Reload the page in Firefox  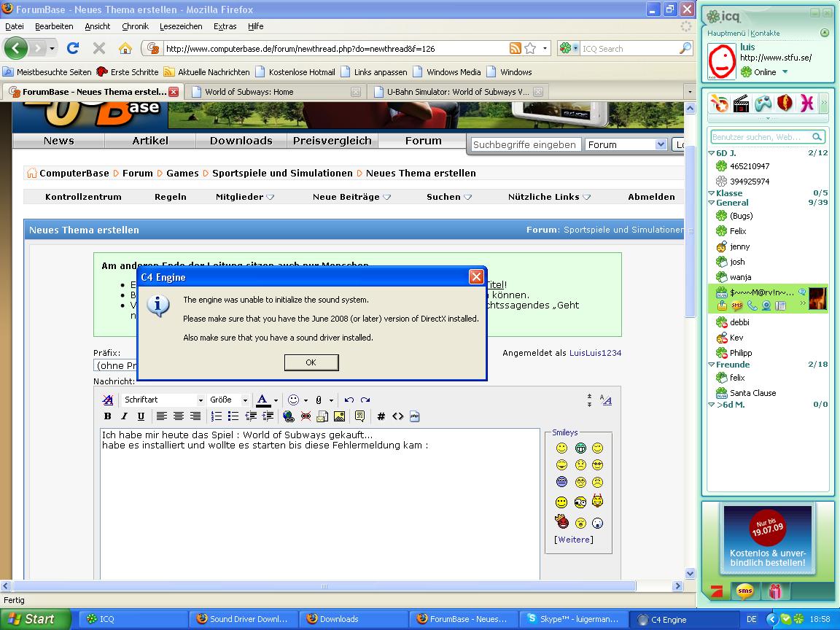pos(73,49)
